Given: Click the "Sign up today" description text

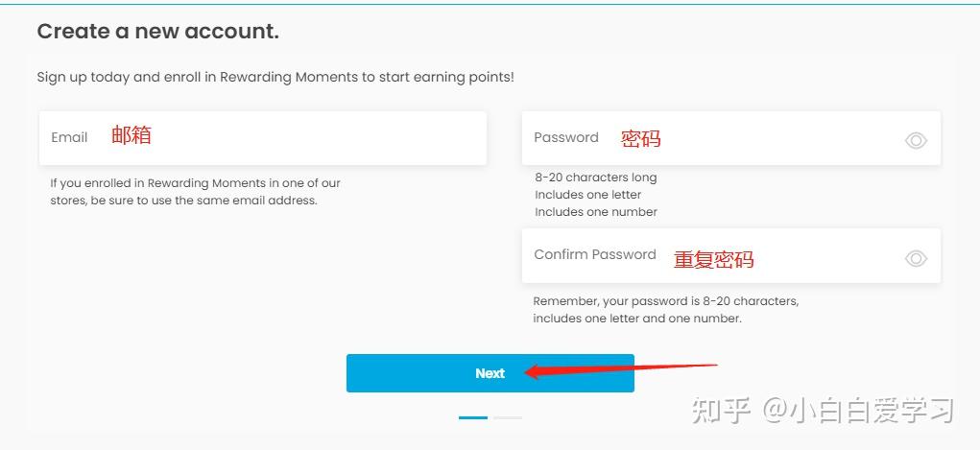Looking at the screenshot, I should pos(275,77).
